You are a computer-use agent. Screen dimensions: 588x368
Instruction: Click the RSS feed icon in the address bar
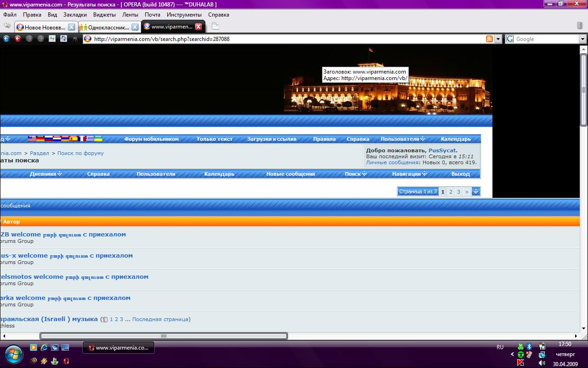(489, 39)
